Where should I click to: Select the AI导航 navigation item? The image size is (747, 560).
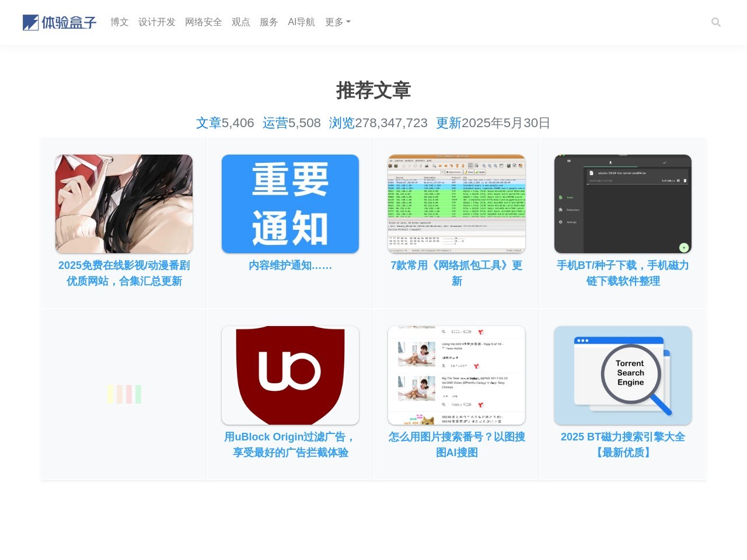302,22
